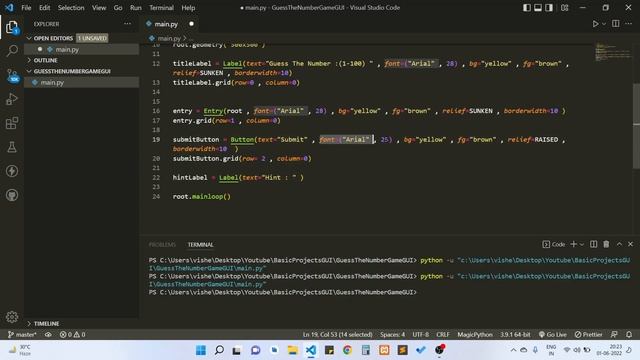
Task: Change line ending via CRLF status item
Action: tap(442, 334)
